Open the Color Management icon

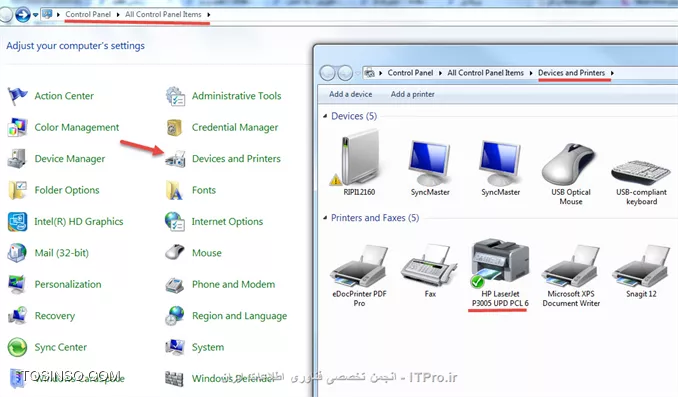(17, 128)
